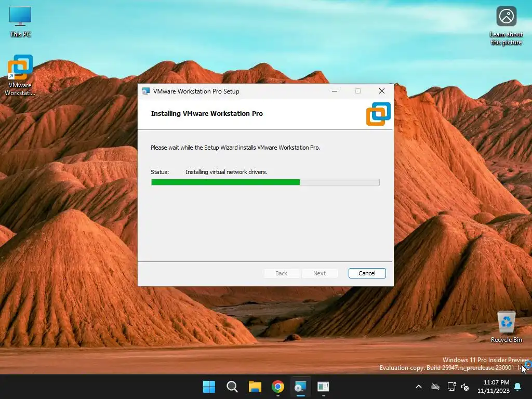This screenshot has width=532, height=399.
Task: Click status text 'Installing virtual network drivers.'
Action: click(x=227, y=172)
